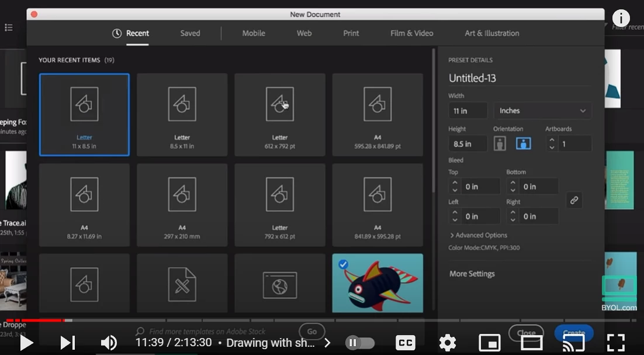The width and height of the screenshot is (644, 355).
Task: Open the Inches units dropdown
Action: [x=542, y=111]
